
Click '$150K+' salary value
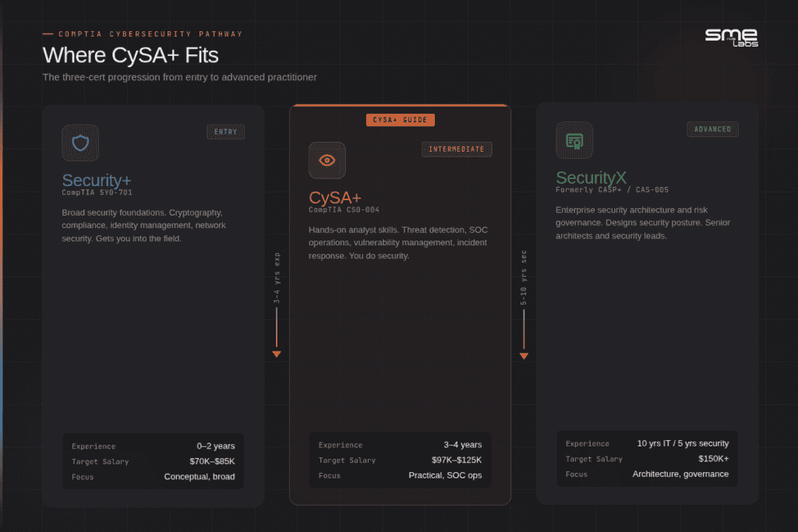[x=714, y=459]
